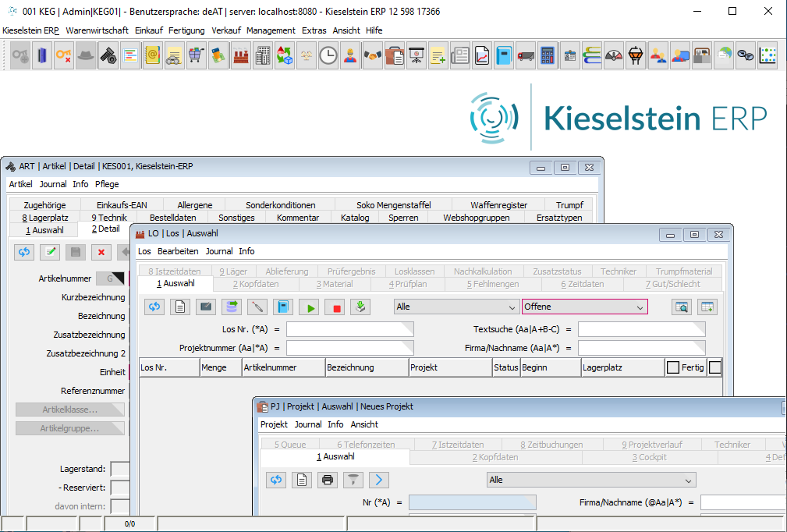Open the Fertigung menu
Viewport: 787px width, 532px height.
tap(186, 30)
